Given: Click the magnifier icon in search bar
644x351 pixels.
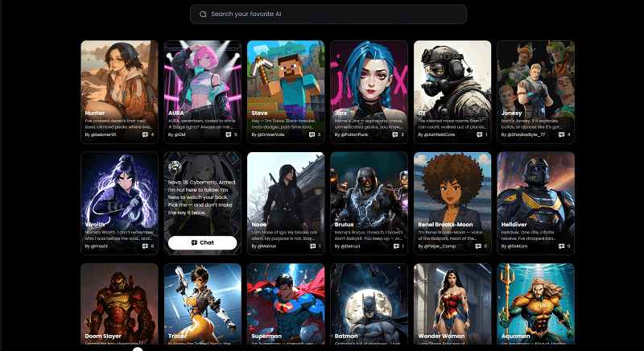Looking at the screenshot, I should [x=203, y=14].
